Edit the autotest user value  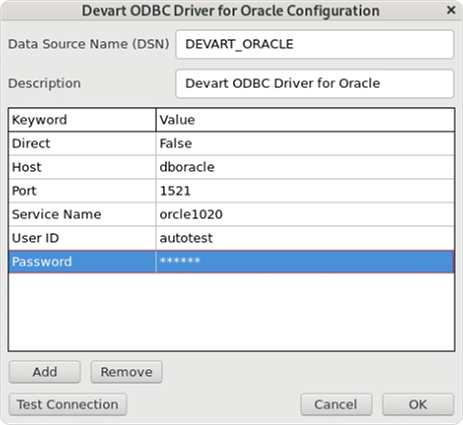pos(305,238)
